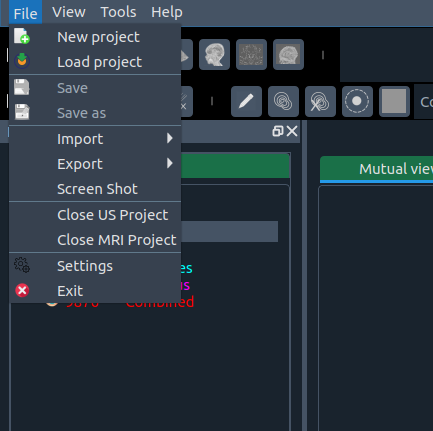The height and width of the screenshot is (431, 433).
Task: Click the noisy texture image icon
Action: [251, 54]
